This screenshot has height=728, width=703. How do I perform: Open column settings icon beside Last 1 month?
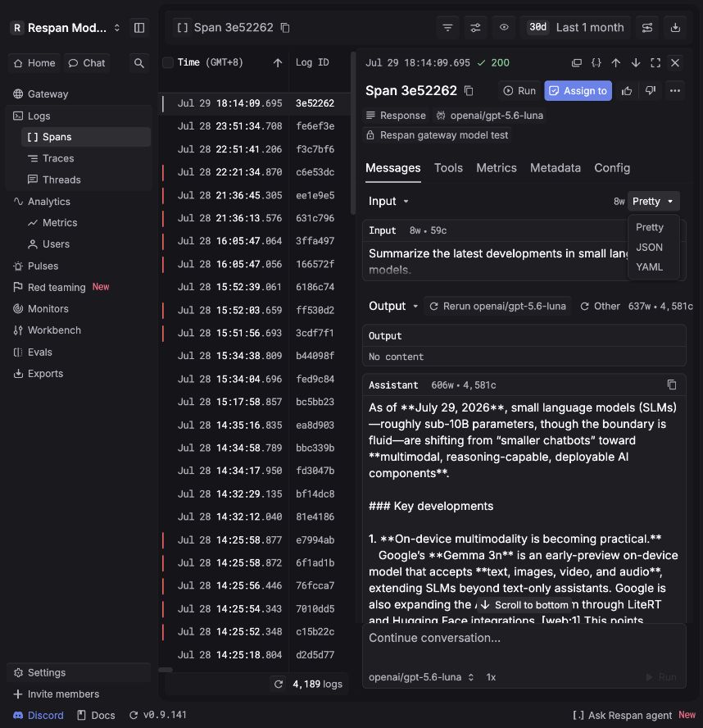tap(647, 28)
